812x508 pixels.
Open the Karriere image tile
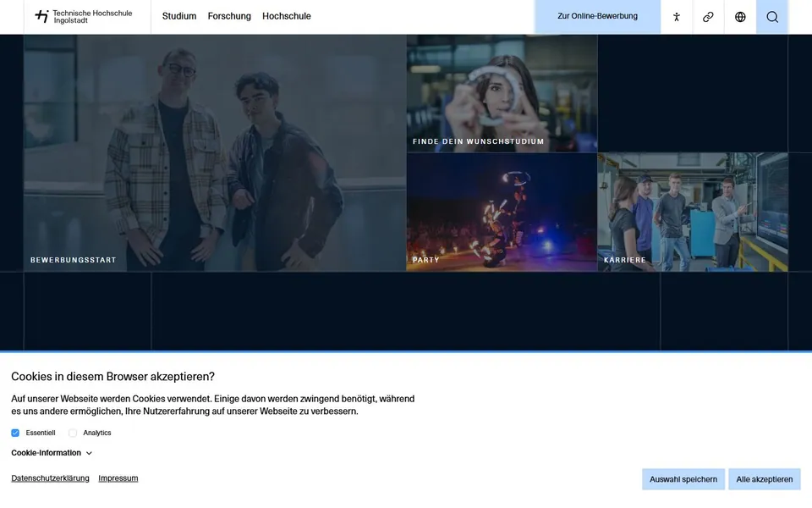tap(693, 212)
